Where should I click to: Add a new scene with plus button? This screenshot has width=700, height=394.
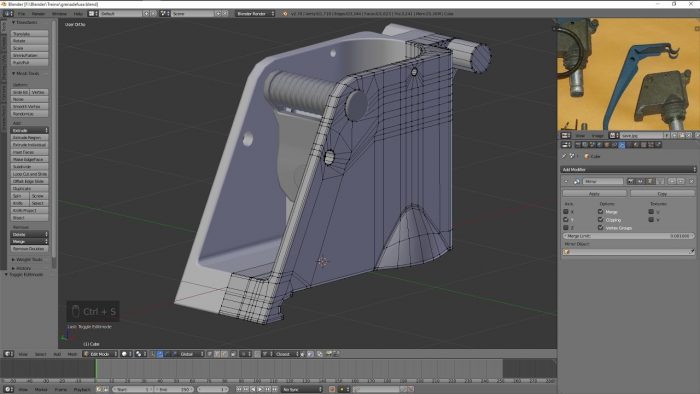click(x=218, y=13)
